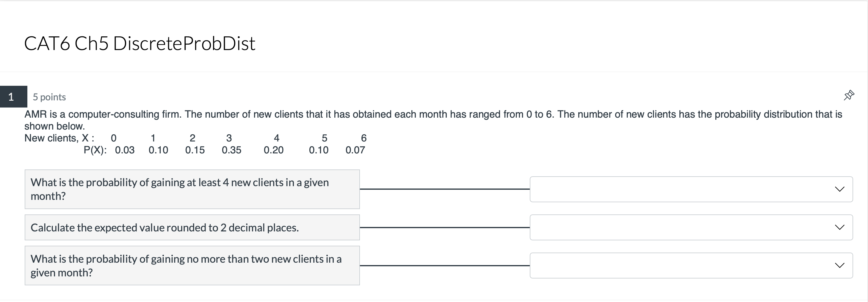Click probability value 0.35 in the table

pyautogui.click(x=231, y=150)
